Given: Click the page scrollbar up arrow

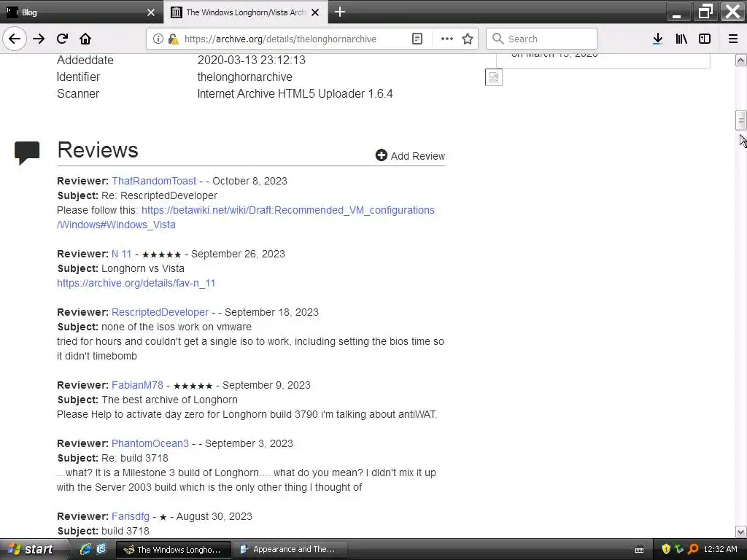Looking at the screenshot, I should [740, 61].
